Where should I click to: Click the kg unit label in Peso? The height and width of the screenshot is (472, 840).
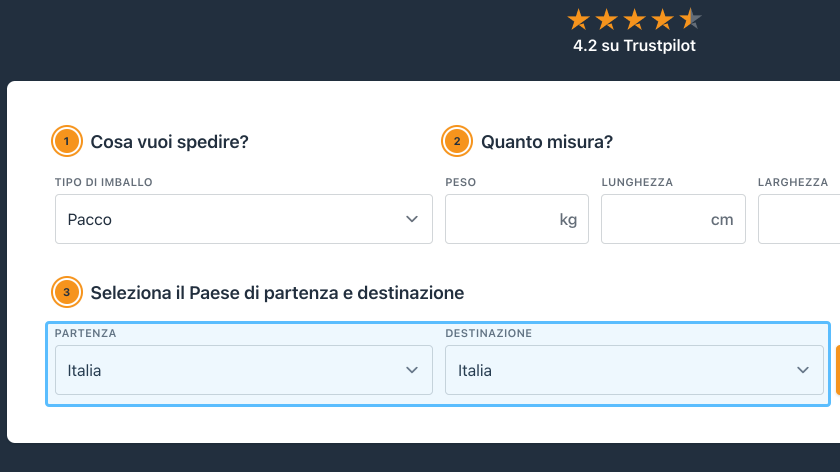click(568, 220)
